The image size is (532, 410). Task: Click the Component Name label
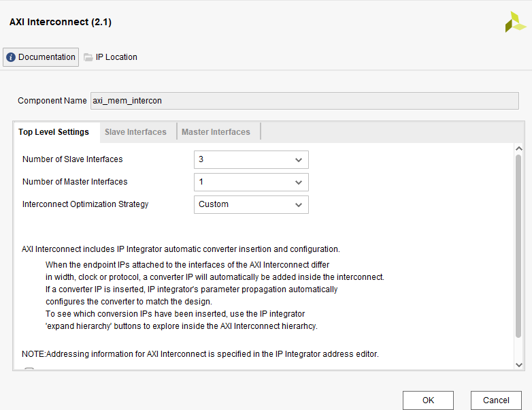click(x=52, y=101)
